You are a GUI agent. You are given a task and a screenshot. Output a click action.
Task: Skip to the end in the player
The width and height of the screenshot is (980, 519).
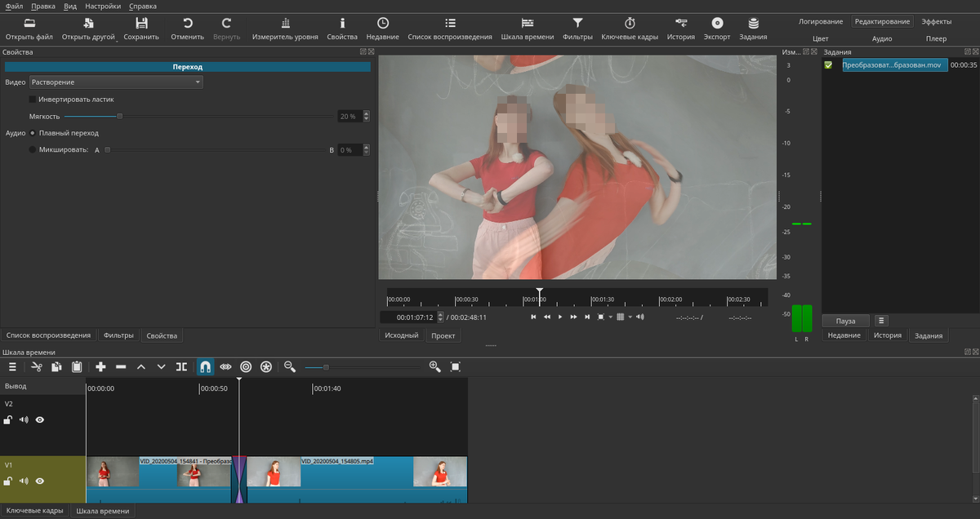point(587,317)
